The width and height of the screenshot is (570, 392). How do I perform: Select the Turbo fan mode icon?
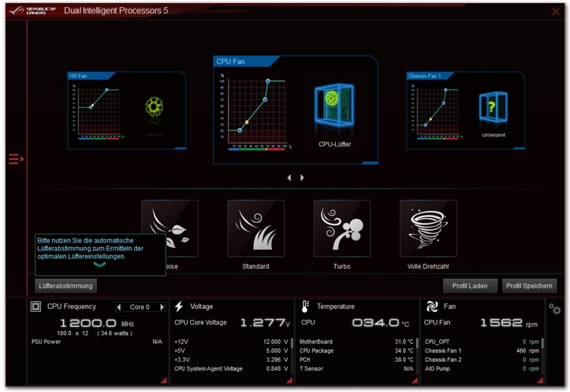click(342, 228)
